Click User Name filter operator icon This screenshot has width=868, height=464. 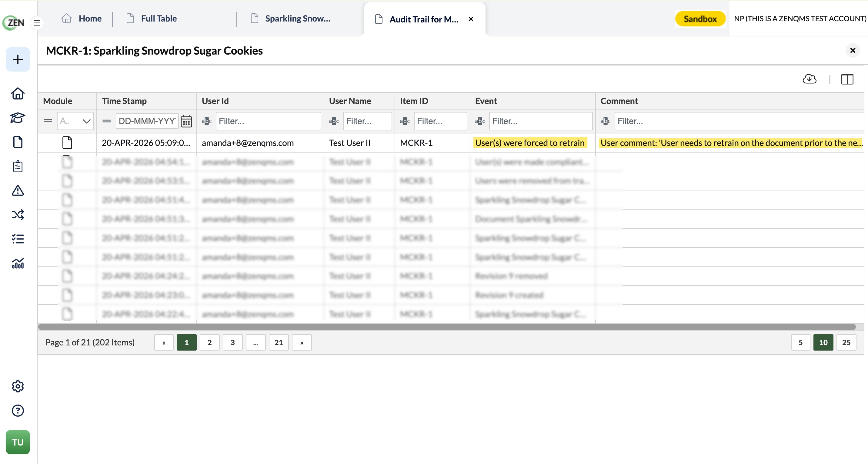(x=334, y=121)
